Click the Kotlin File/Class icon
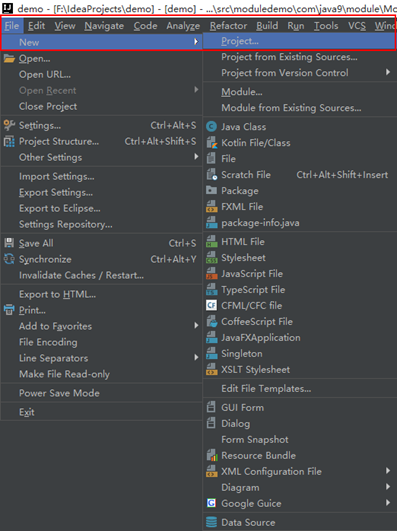The width and height of the screenshot is (397, 531). pos(211,143)
